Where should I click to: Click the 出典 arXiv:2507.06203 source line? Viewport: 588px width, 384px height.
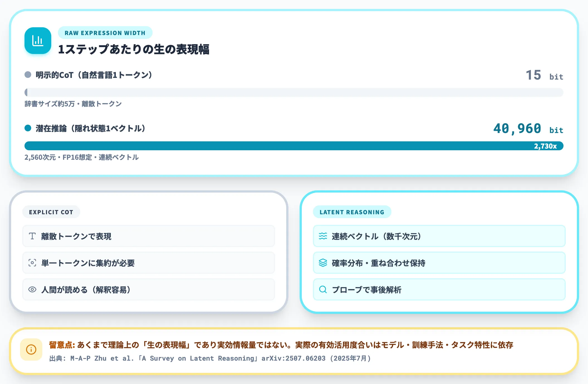(x=210, y=358)
